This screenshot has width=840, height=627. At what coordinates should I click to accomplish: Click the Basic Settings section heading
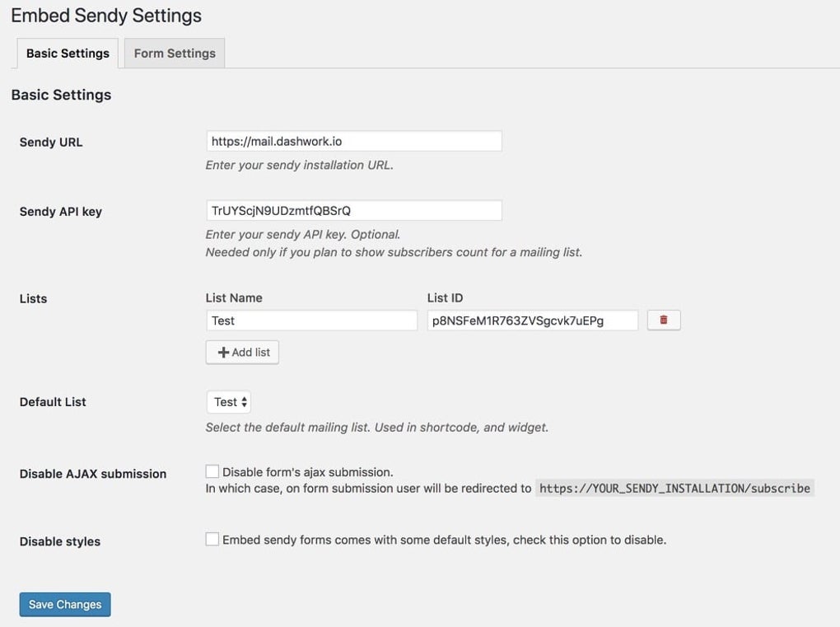[60, 94]
